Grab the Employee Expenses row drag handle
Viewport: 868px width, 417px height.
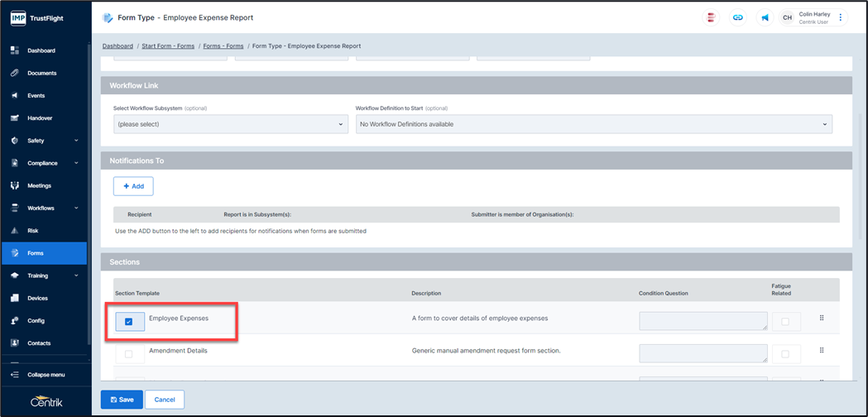(x=822, y=318)
